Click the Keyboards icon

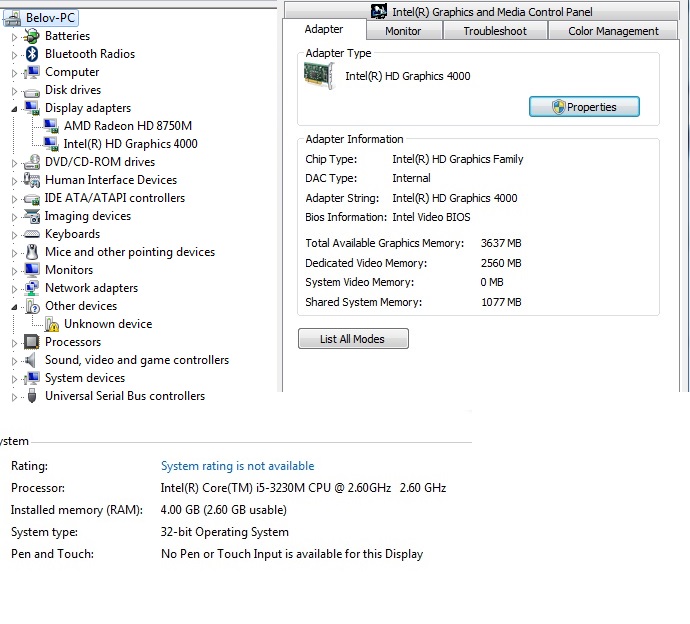(x=32, y=234)
